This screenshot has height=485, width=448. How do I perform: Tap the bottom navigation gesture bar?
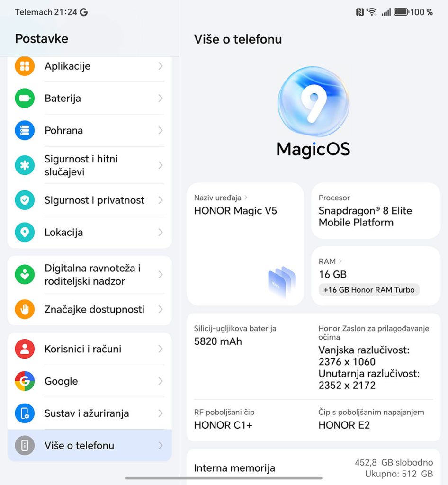(224, 478)
